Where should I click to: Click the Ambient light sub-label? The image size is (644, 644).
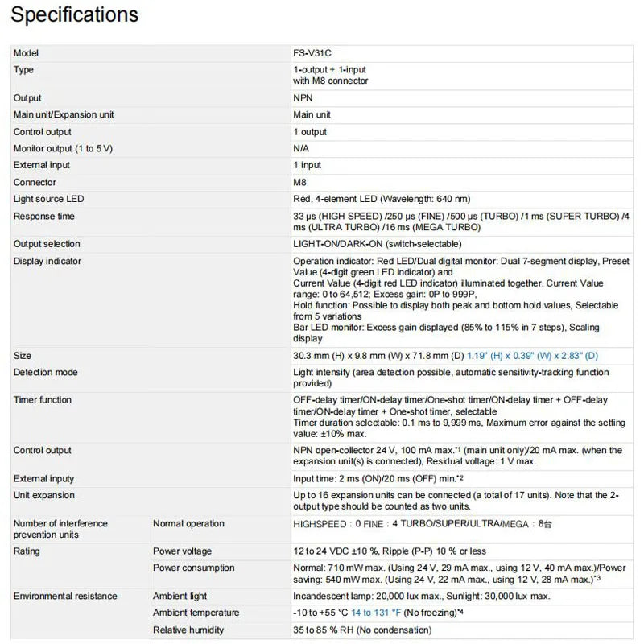[x=180, y=596]
